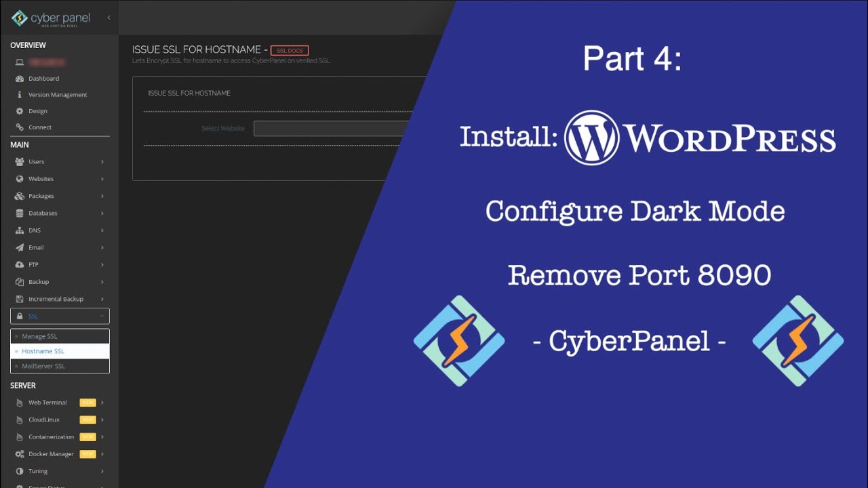Image resolution: width=868 pixels, height=488 pixels.
Task: Click the Email envelope icon
Action: [20, 248]
